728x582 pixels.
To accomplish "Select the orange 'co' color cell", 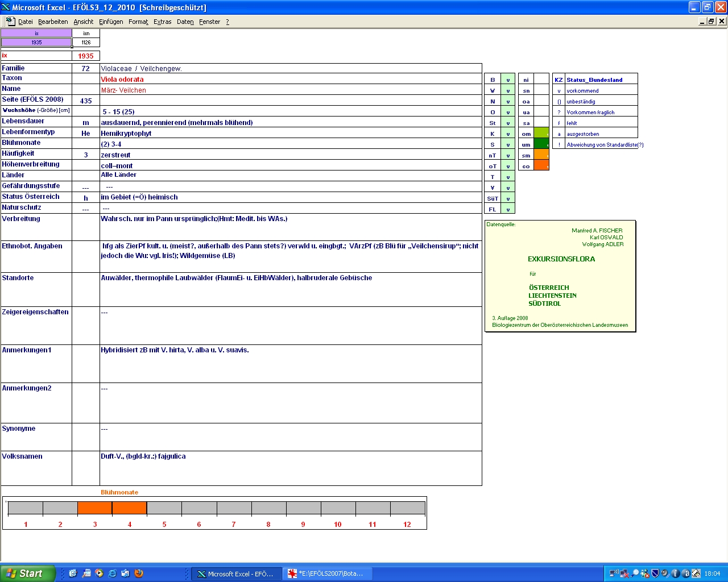I will point(541,166).
